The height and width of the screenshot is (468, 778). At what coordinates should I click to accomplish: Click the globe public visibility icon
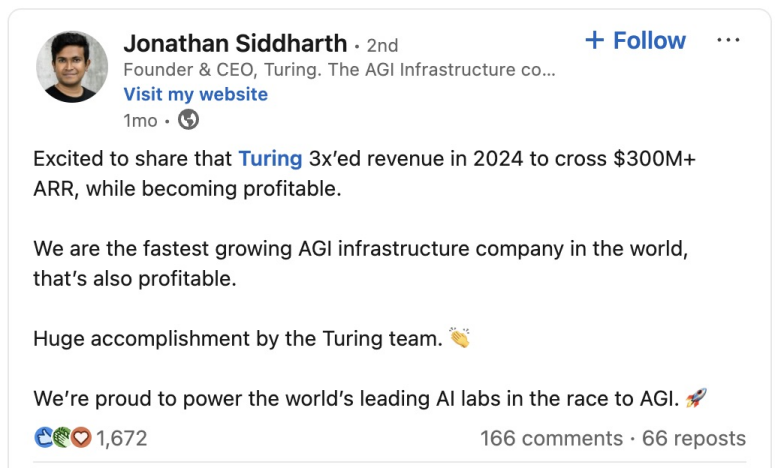coord(188,120)
